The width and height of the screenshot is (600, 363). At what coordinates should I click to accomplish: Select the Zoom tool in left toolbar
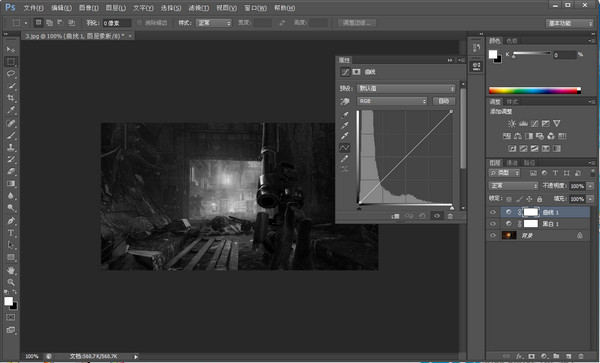(11, 282)
